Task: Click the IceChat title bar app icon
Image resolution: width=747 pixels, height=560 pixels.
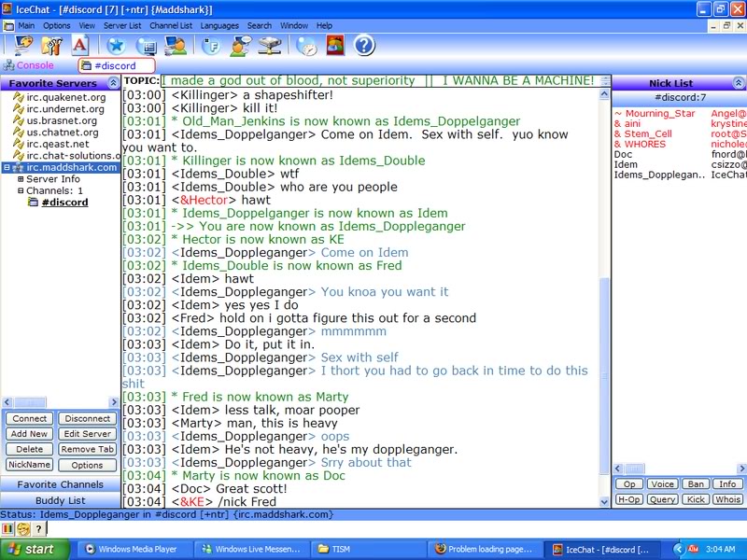Action: tap(7, 9)
